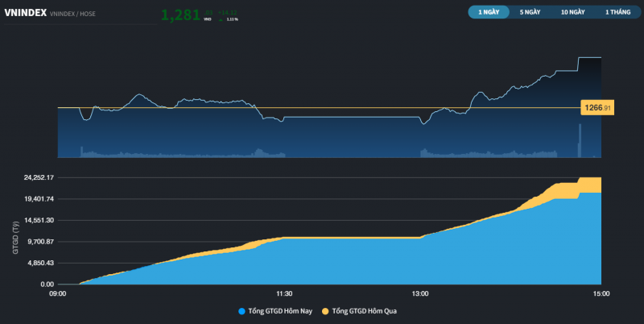The height and width of the screenshot is (324, 644).
Task: Click the blue legend dot for Hôm Nay
Action: click(242, 310)
